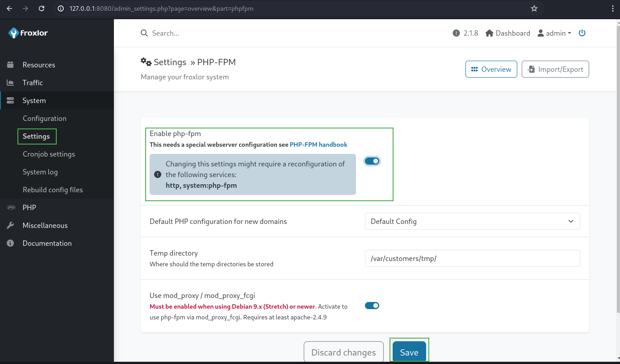
Task: Click the browser address bar URL
Action: 161,8
